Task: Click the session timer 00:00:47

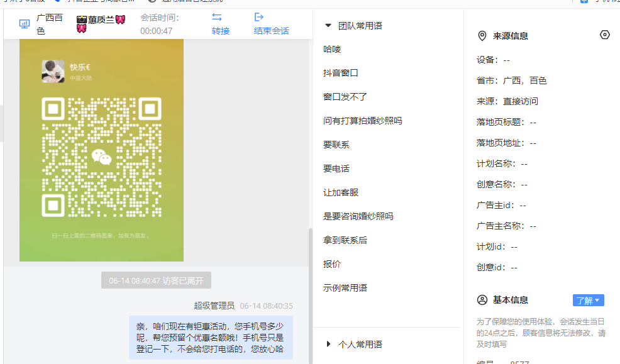Action: tap(156, 31)
